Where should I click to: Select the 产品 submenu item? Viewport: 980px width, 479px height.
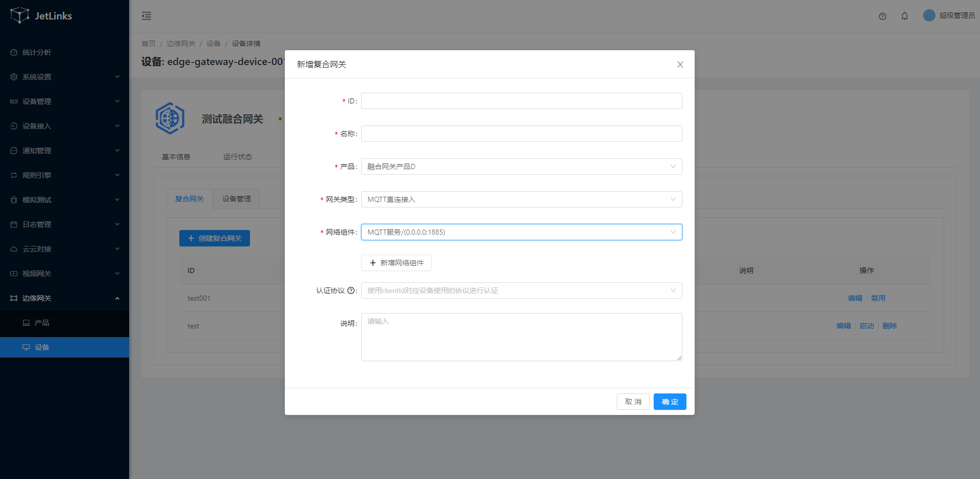point(42,323)
